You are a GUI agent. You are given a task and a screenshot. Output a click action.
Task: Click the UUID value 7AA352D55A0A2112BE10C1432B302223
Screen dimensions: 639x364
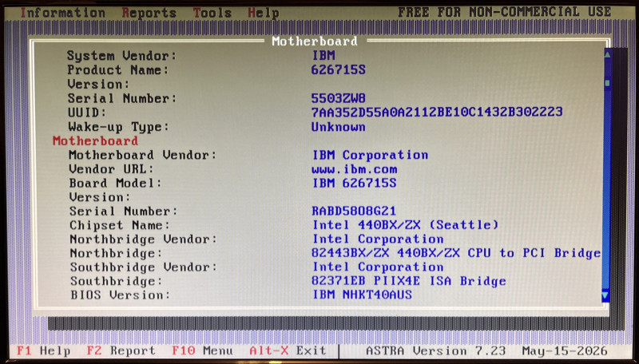437,112
